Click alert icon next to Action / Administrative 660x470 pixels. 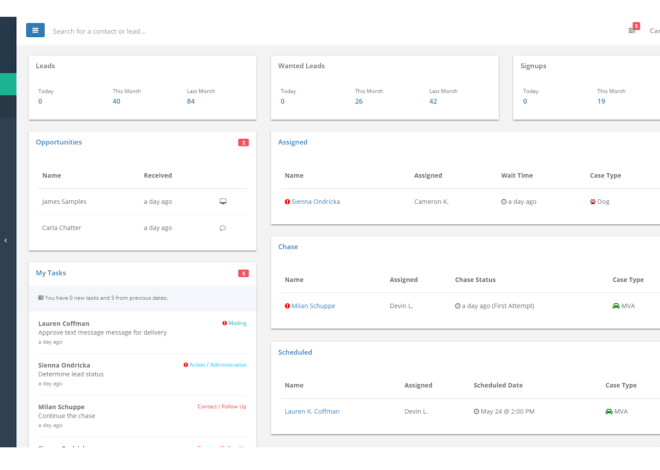tap(186, 365)
